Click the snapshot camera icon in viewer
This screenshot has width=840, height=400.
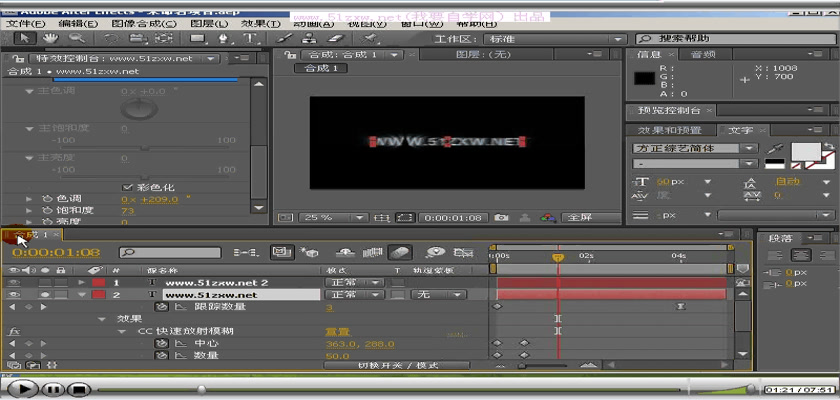click(501, 217)
